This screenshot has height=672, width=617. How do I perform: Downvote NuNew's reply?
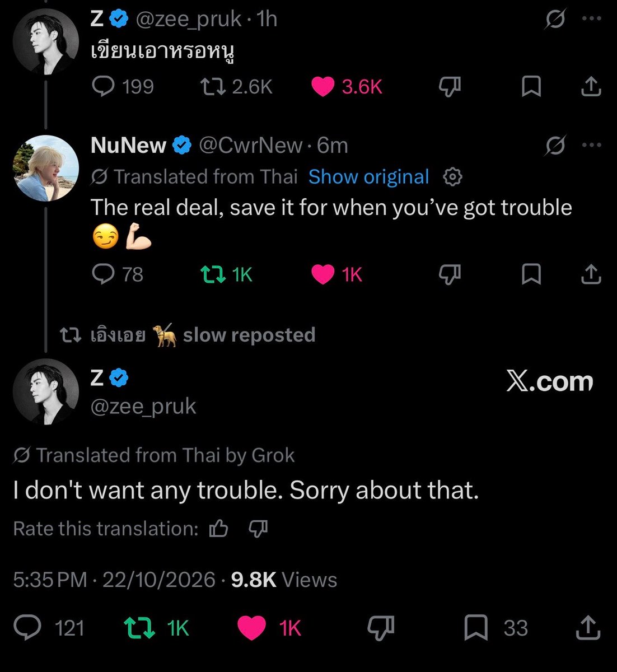click(450, 274)
